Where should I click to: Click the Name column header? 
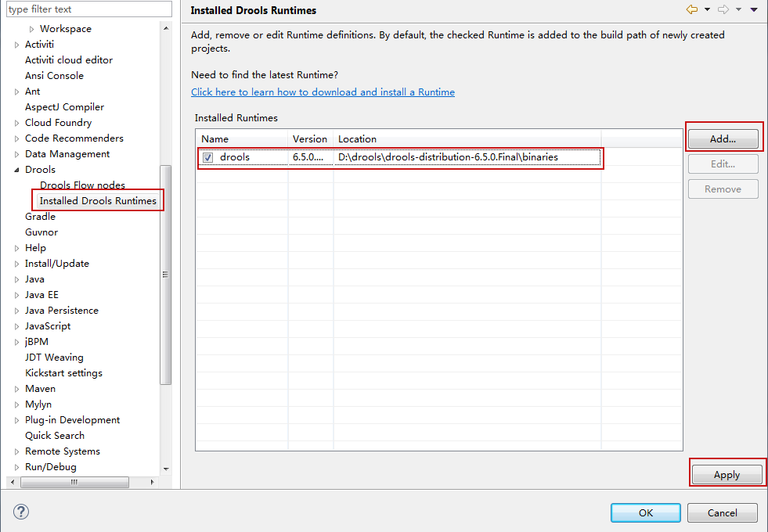pyautogui.click(x=242, y=139)
